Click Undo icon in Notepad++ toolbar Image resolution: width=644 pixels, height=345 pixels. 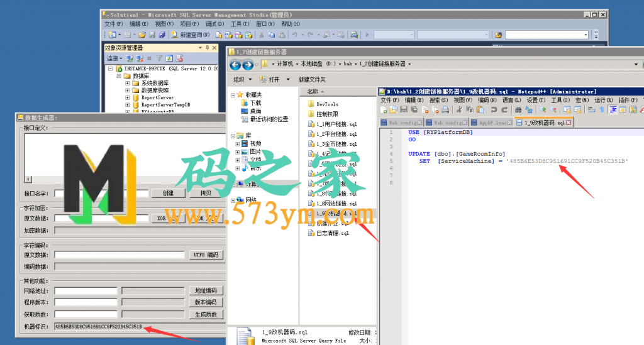point(494,109)
